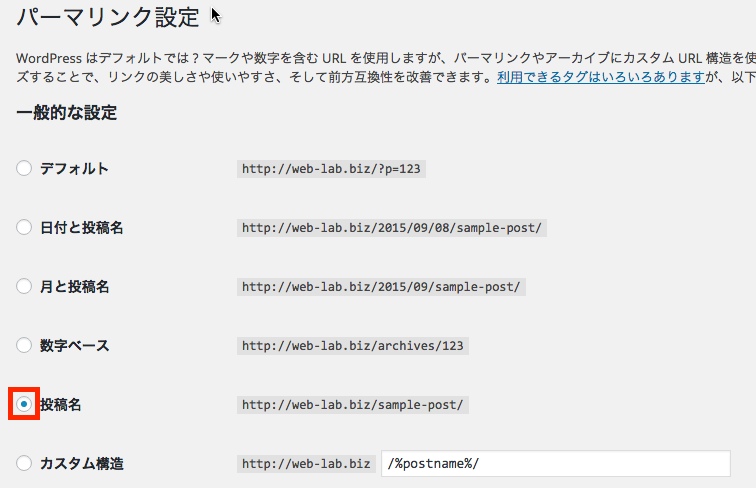Screen dimensions: 756x488
Task: Click the /%postname%/ custom structure field
Action: (555, 463)
